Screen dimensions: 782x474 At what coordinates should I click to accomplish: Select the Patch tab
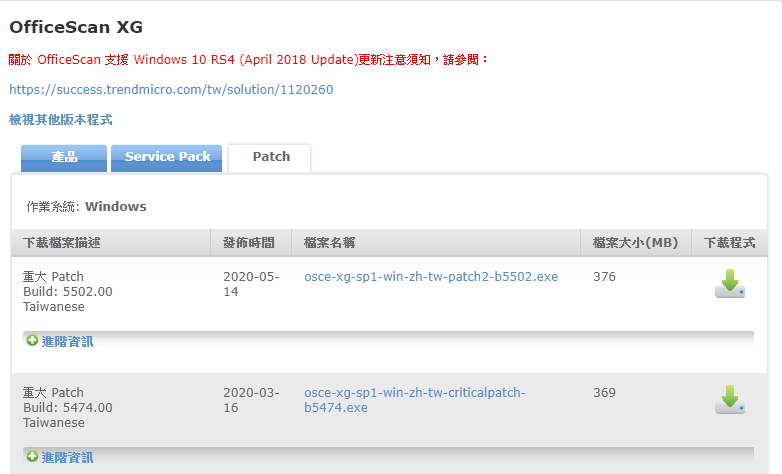point(270,158)
